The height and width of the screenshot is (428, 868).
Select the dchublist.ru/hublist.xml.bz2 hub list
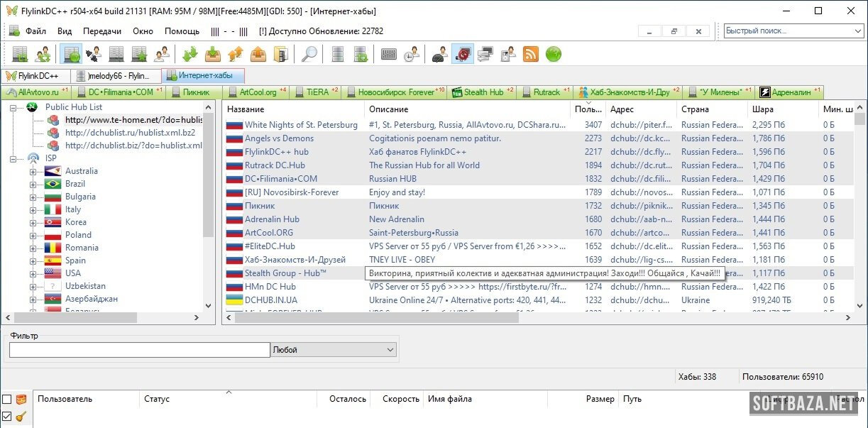(130, 133)
